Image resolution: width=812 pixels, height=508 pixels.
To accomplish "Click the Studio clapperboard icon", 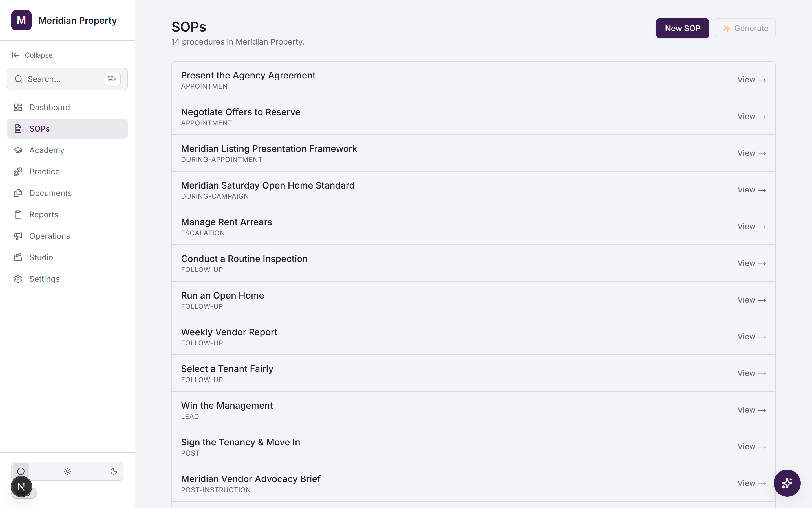I will tap(18, 257).
